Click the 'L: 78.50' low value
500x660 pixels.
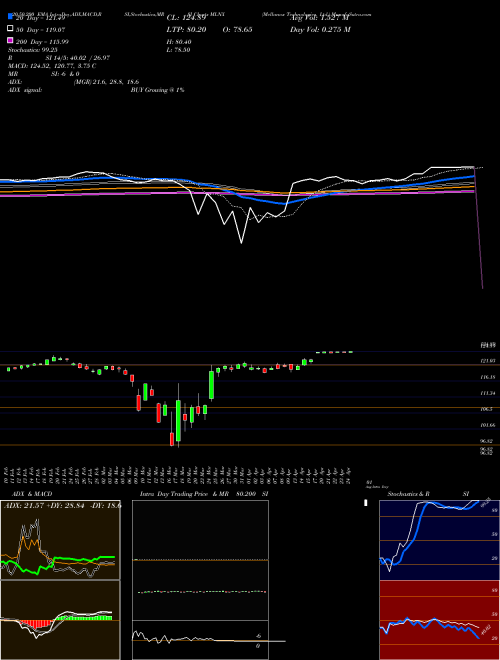[178, 50]
